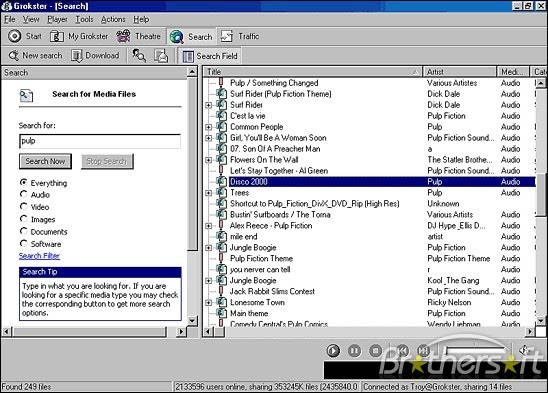Click the icon beside Main theme
The image size is (548, 393).
[221, 313]
